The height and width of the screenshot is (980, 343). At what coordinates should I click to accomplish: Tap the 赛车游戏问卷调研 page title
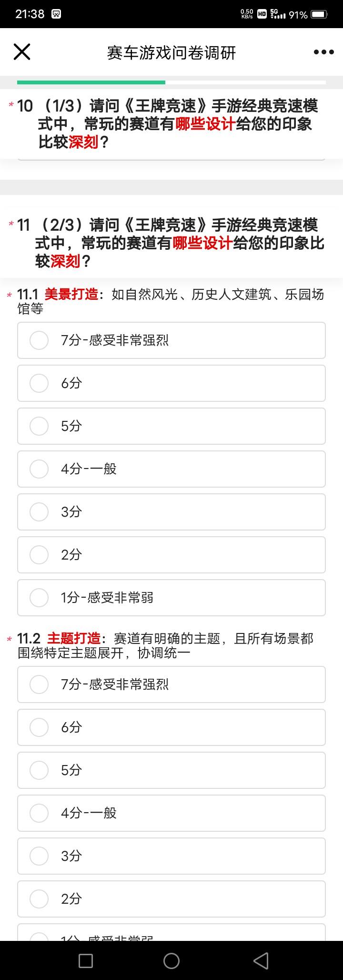pyautogui.click(x=171, y=52)
